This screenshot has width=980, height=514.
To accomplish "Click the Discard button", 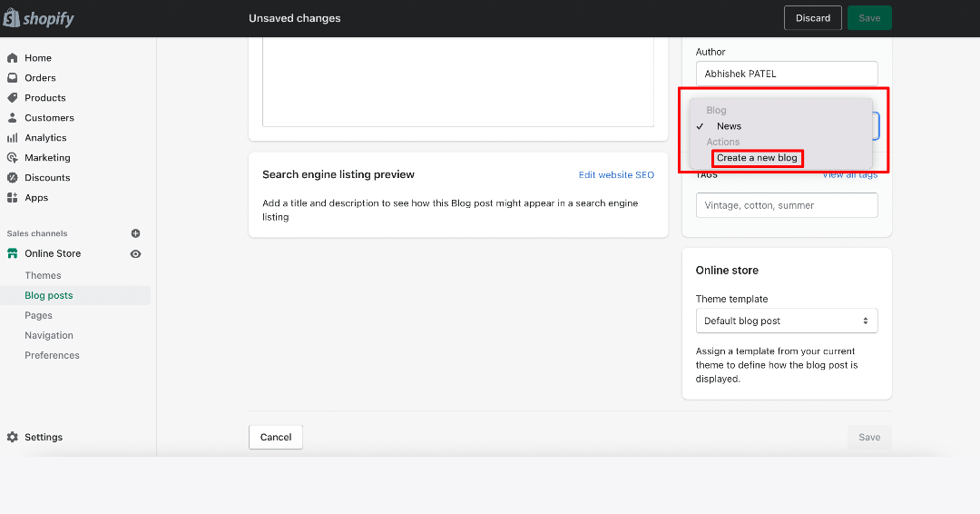I will point(812,18).
